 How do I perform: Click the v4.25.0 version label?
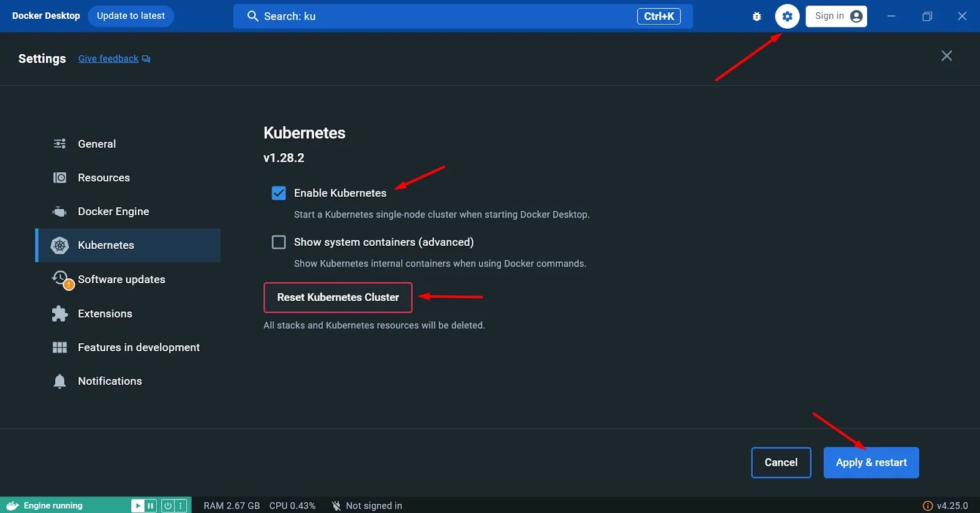(952, 506)
